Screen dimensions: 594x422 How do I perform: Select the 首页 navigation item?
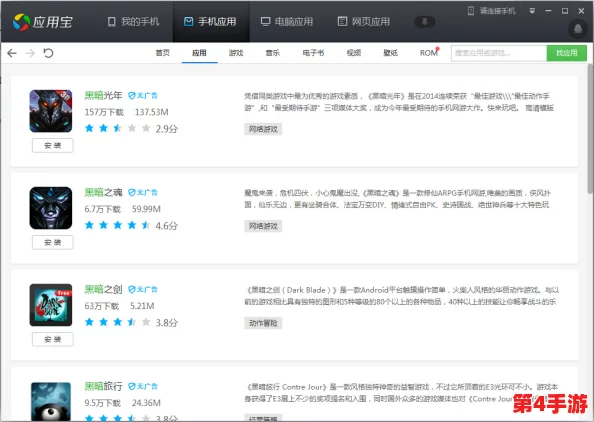[163, 53]
